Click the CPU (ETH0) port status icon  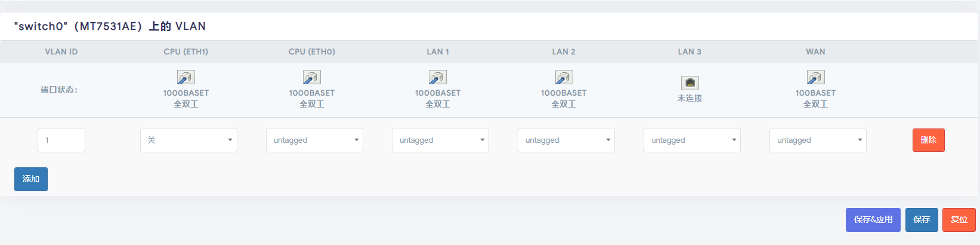pos(312,77)
